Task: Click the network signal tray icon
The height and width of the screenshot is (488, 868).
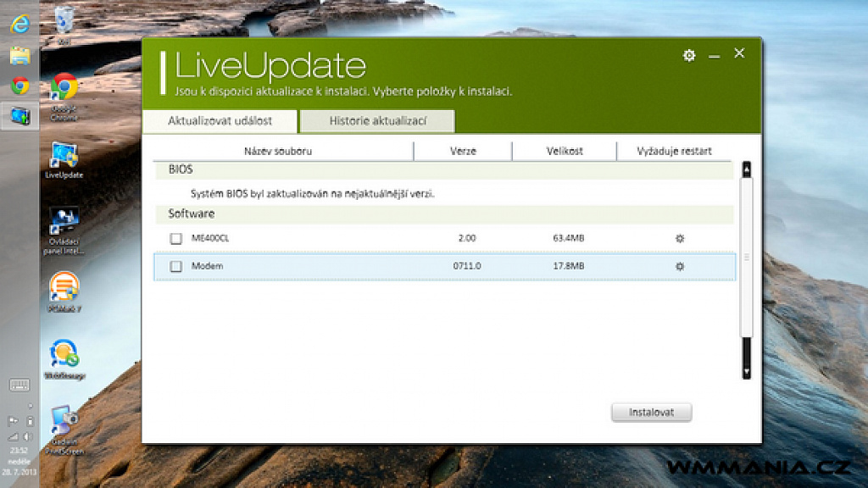Action: pos(13,436)
